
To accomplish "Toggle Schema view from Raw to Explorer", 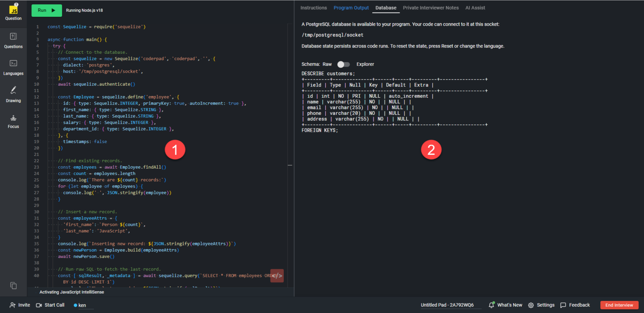I will click(x=343, y=64).
